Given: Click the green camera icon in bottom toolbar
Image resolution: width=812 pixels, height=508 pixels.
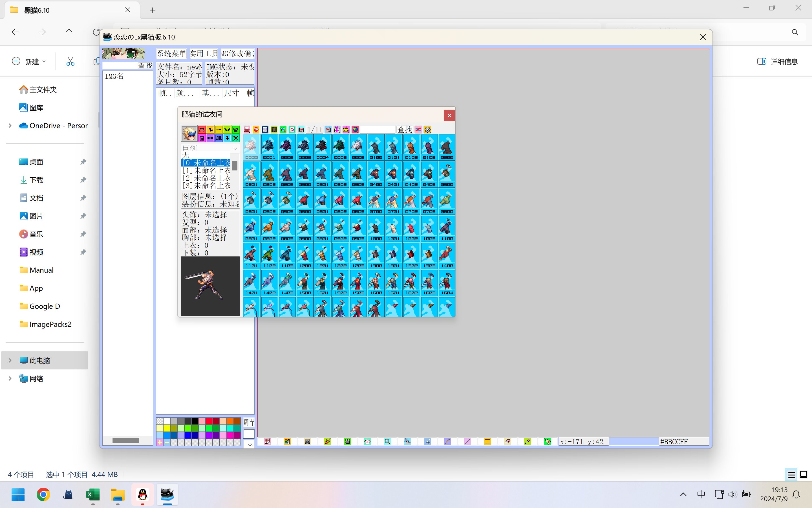Looking at the screenshot, I should [x=347, y=441].
